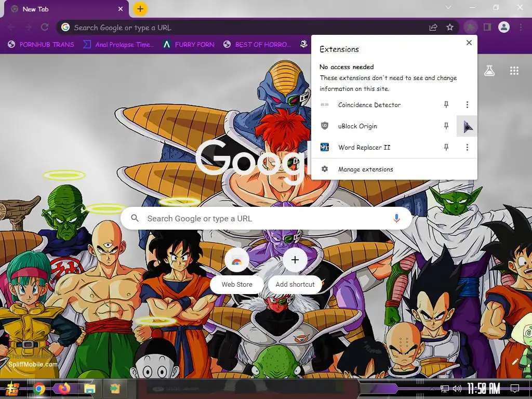Click the Add shortcut button

pos(295,270)
